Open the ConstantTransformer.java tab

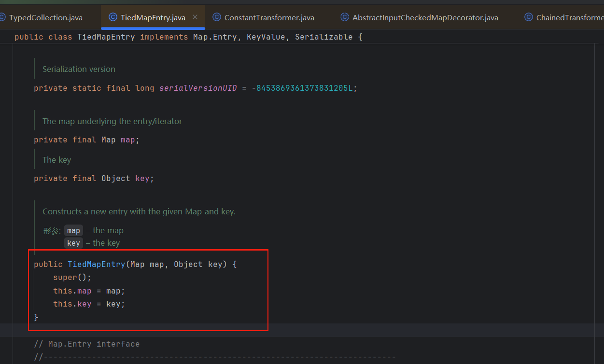point(269,18)
